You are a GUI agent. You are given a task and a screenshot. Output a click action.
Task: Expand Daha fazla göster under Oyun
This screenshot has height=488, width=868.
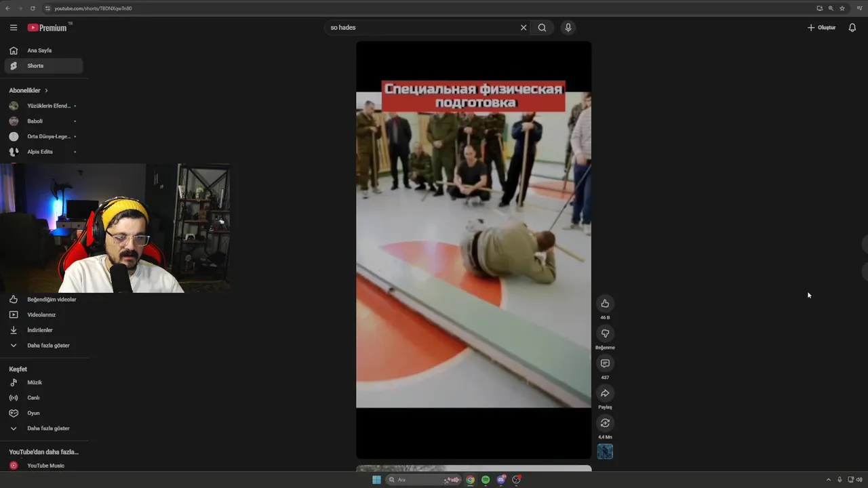click(43, 428)
